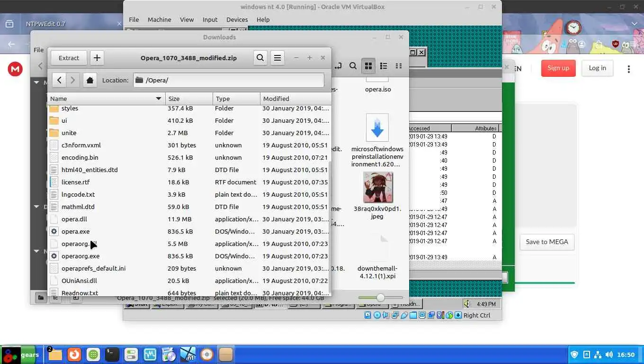Screen dimensions: 644x364
Task: Open file manager from the taskbar
Action: (x=55, y=355)
